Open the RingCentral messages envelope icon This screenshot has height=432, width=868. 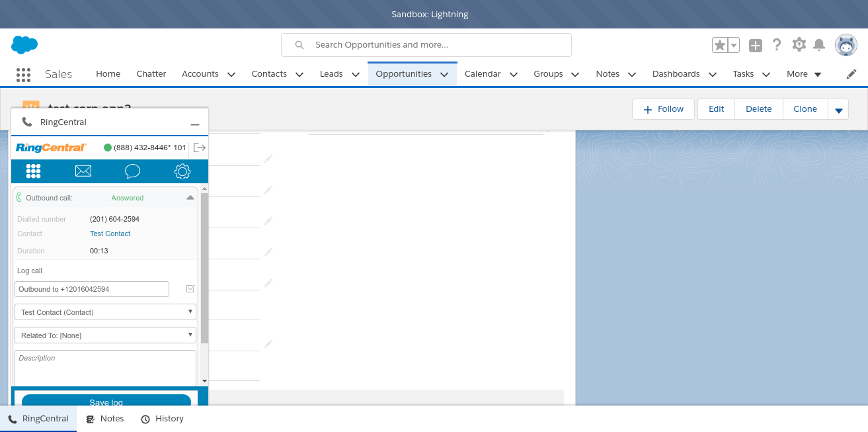pos(83,171)
